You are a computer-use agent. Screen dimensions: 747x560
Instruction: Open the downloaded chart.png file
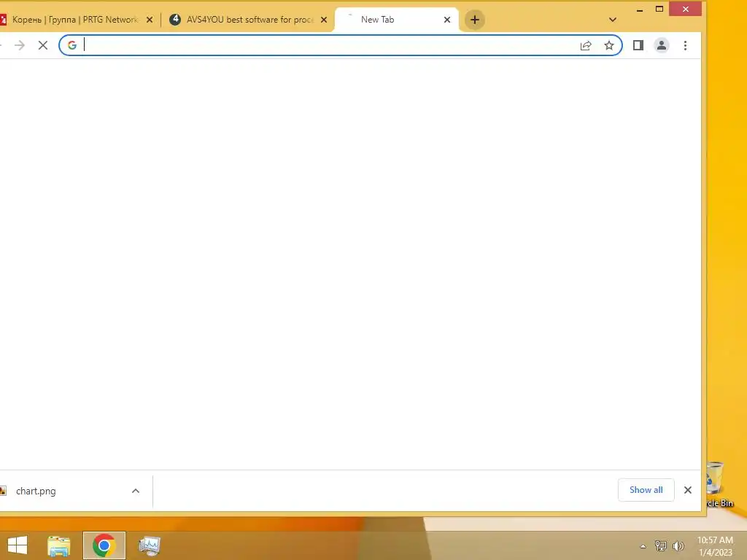click(36, 491)
